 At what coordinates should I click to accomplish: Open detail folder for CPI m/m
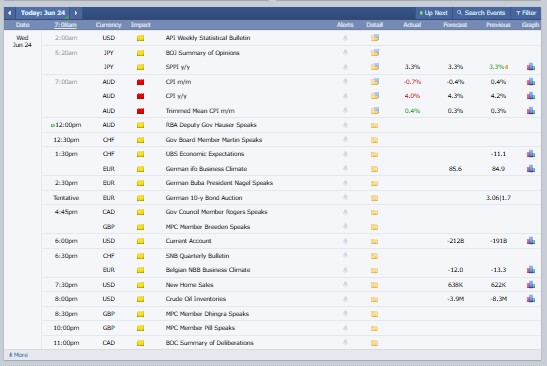tap(375, 82)
